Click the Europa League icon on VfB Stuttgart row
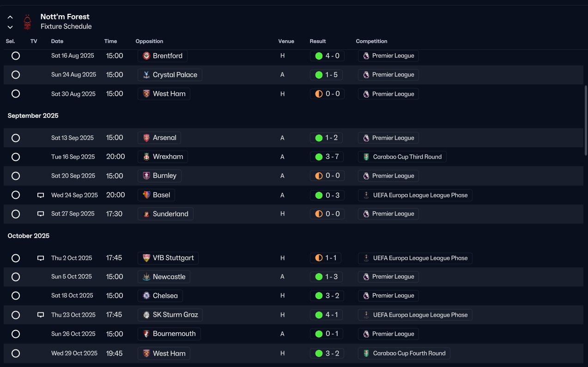This screenshot has height=367, width=588. pos(366,258)
